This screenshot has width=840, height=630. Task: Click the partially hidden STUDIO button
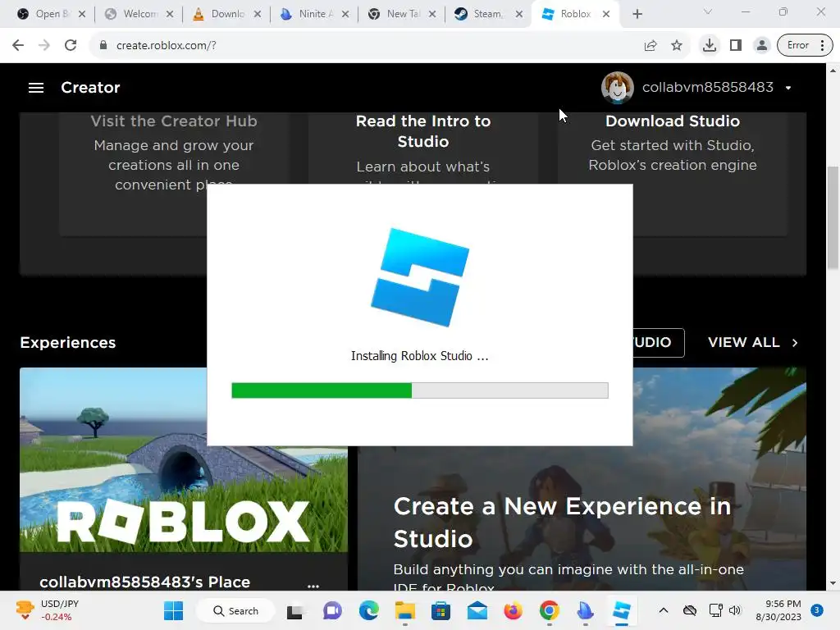click(x=658, y=342)
